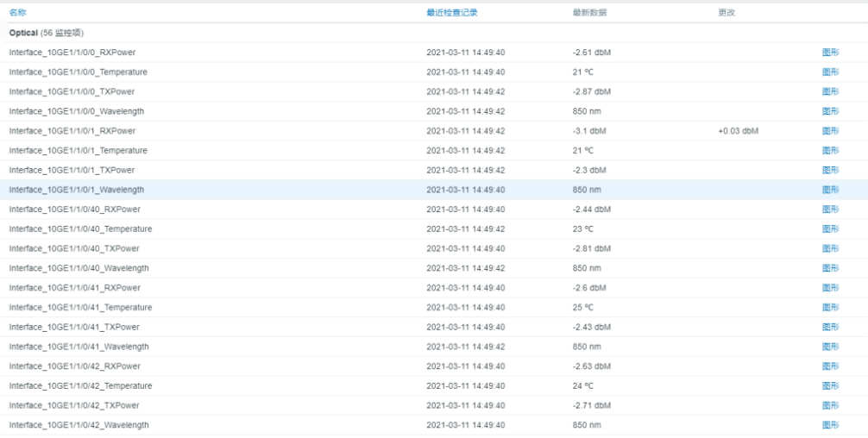Sort the table by 名称 column header
868x438 pixels.
point(17,13)
